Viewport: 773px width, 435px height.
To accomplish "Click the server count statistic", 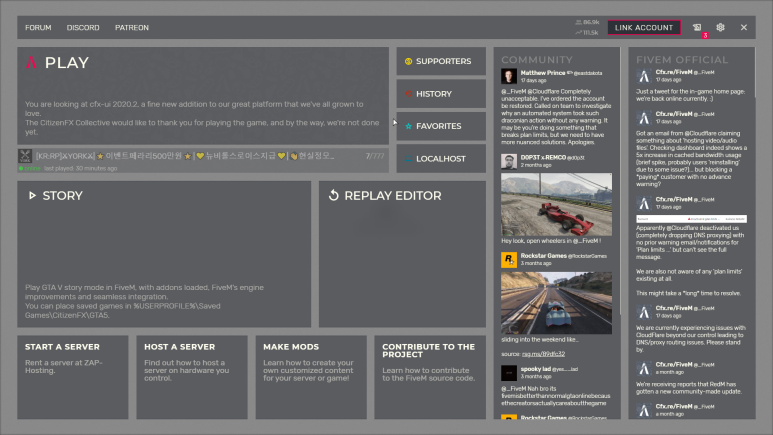I will (587, 33).
